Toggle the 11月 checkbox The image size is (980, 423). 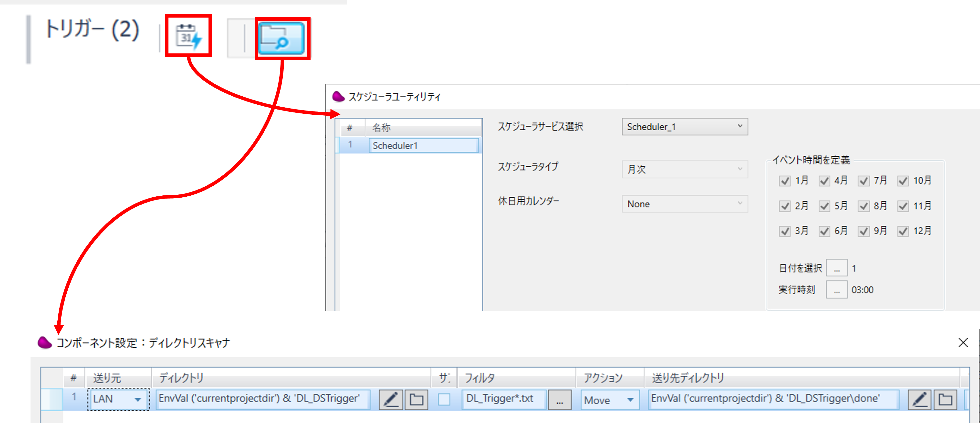point(903,206)
